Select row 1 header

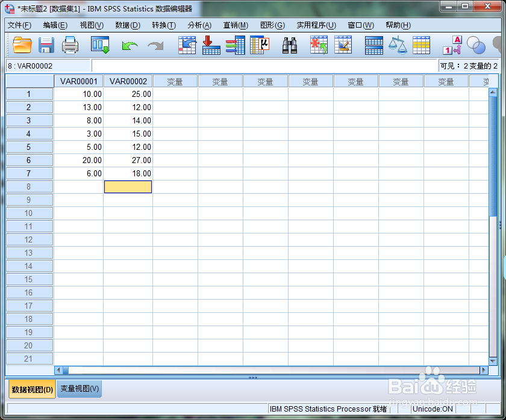coord(29,94)
